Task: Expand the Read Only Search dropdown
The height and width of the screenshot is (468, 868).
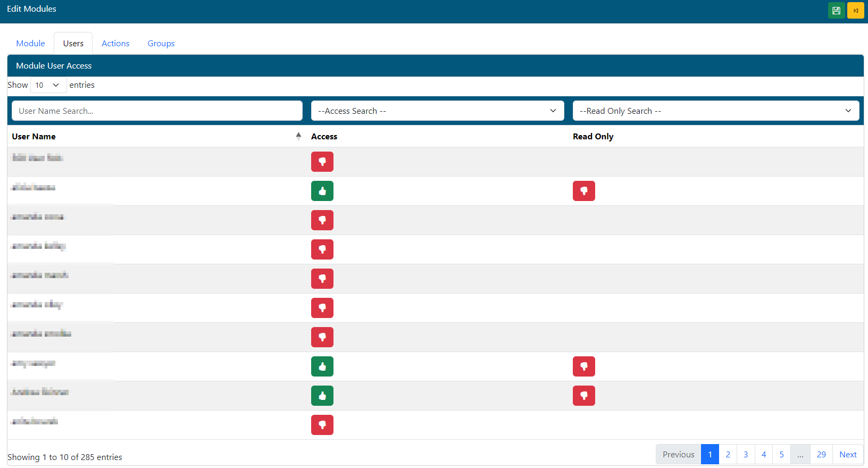Action: pyautogui.click(x=715, y=111)
